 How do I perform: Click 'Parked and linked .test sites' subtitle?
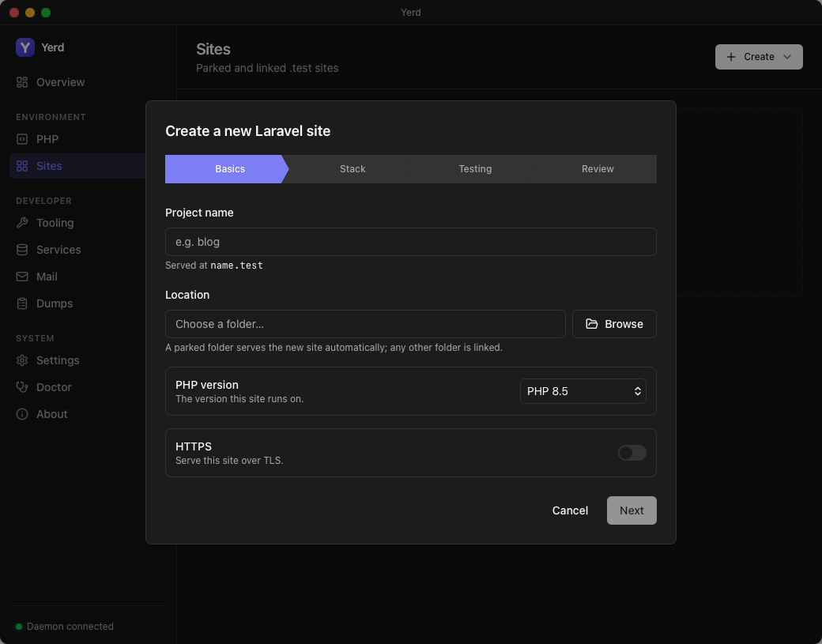[x=267, y=68]
